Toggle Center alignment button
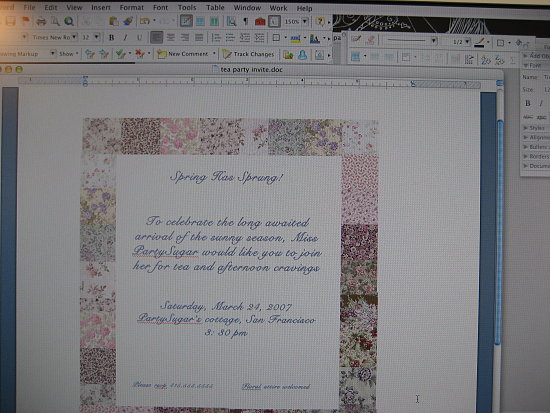 pos(171,37)
